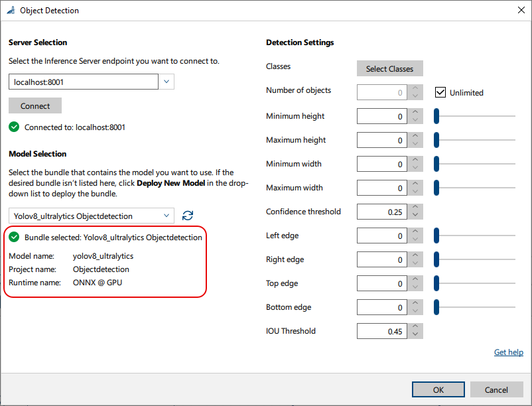
Task: Click the localhost:8001 endpoint combo box field
Action: point(84,82)
